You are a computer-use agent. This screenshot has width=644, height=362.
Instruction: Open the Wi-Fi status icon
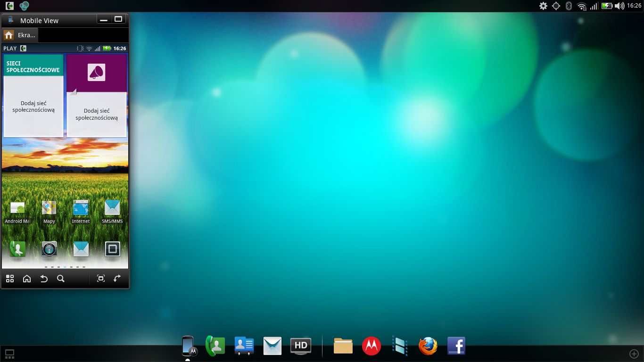pyautogui.click(x=582, y=6)
